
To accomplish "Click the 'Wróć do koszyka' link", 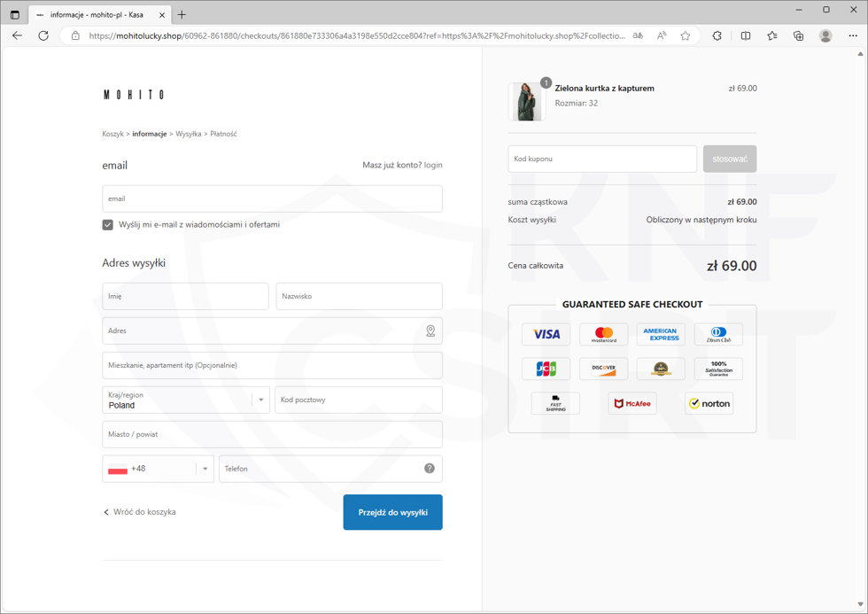I will (x=140, y=512).
